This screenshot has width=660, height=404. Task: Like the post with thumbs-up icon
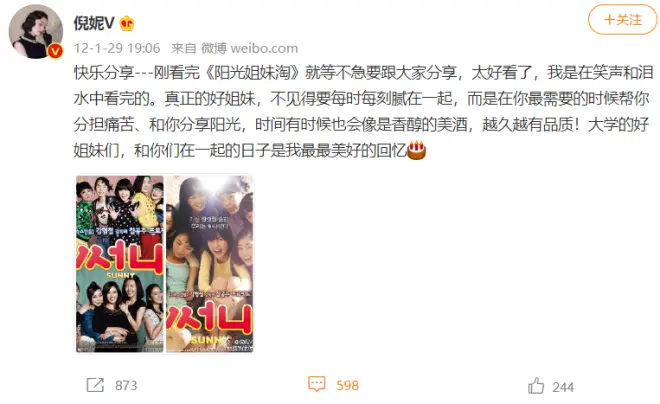pyautogui.click(x=536, y=386)
